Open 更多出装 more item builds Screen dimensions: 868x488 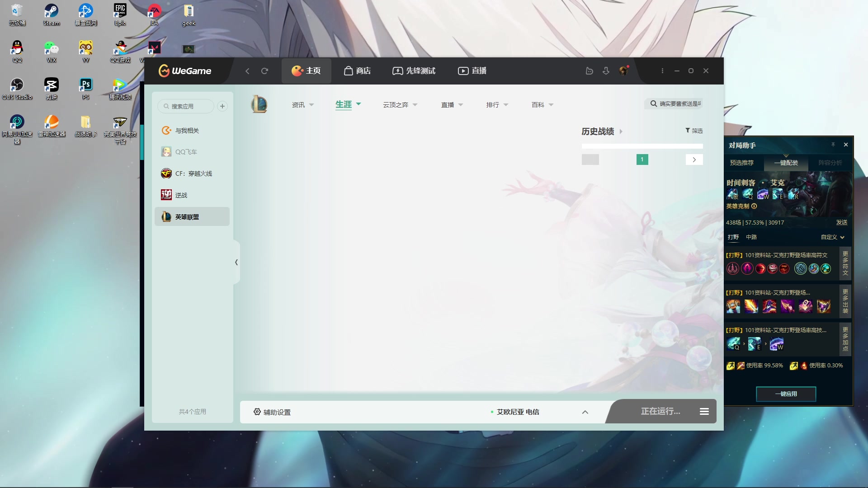pyautogui.click(x=845, y=301)
